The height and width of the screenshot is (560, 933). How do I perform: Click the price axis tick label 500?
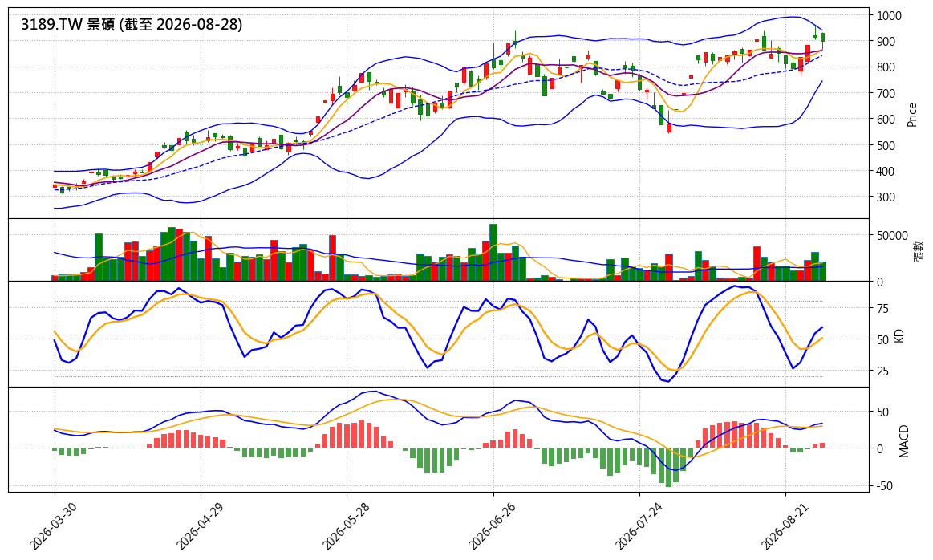(886, 145)
